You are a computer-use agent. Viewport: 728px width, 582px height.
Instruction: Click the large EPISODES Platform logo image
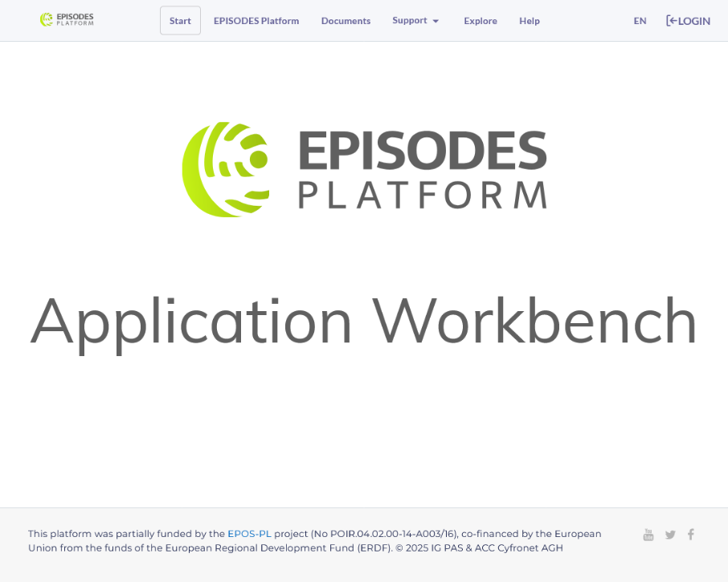coord(365,169)
